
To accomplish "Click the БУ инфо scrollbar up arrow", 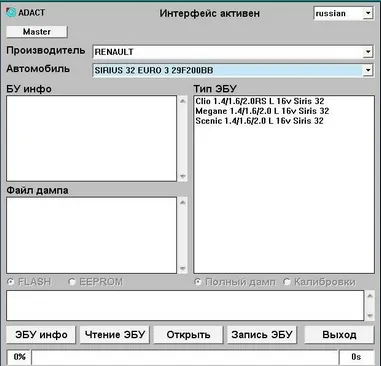I will click(x=182, y=101).
